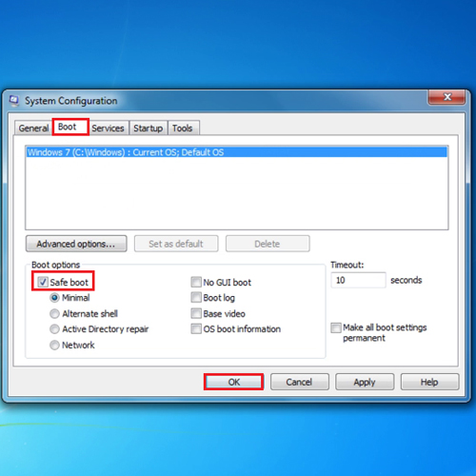This screenshot has width=476, height=476.
Task: Choose the Alternate shell radio option
Action: point(54,313)
